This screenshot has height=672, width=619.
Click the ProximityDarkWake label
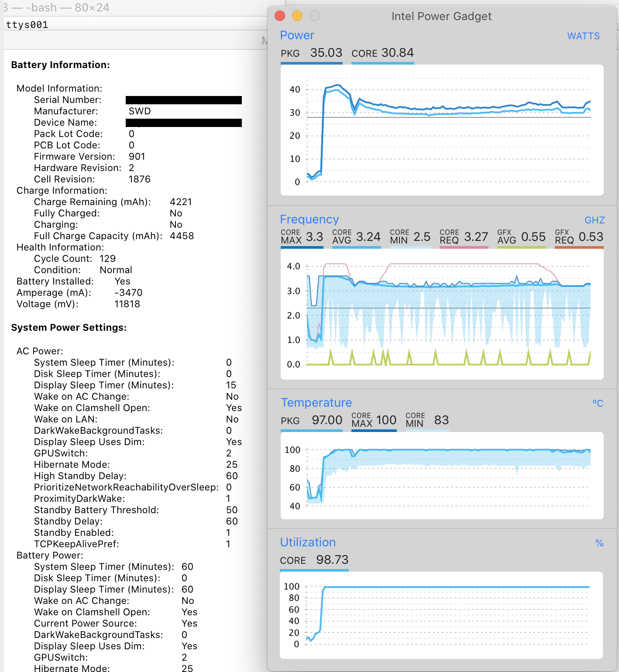coord(79,499)
